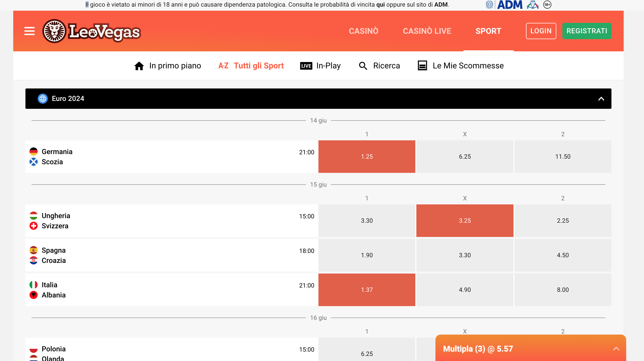
Task: Click the bet slip receipt icon
Action: click(422, 66)
